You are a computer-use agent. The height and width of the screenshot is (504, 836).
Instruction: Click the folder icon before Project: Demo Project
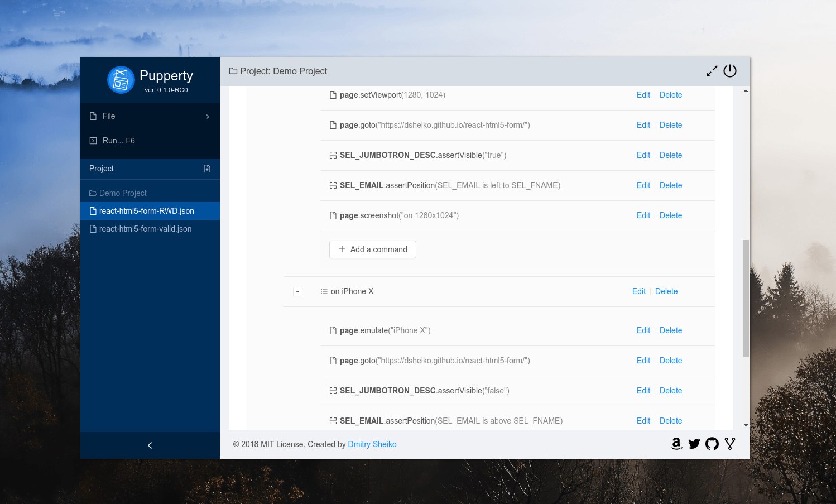tap(233, 71)
